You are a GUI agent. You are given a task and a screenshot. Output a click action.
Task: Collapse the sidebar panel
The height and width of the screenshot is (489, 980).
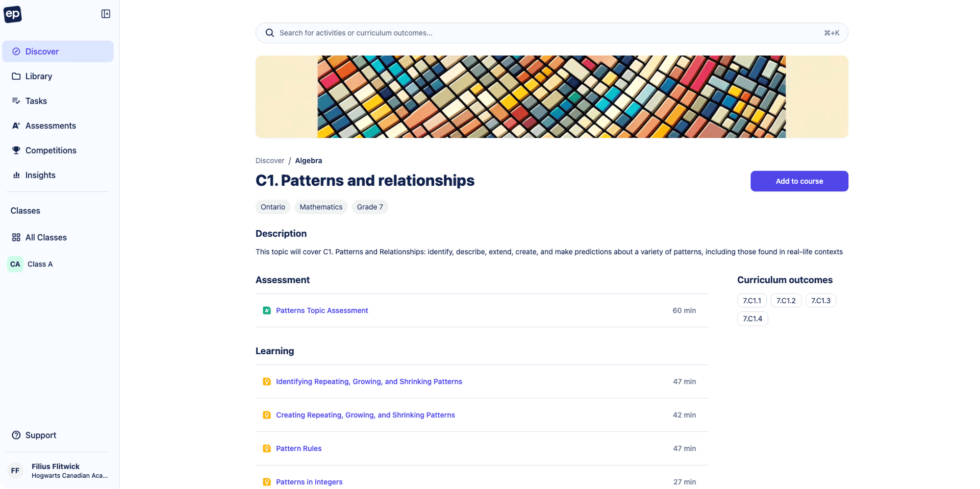coord(106,14)
